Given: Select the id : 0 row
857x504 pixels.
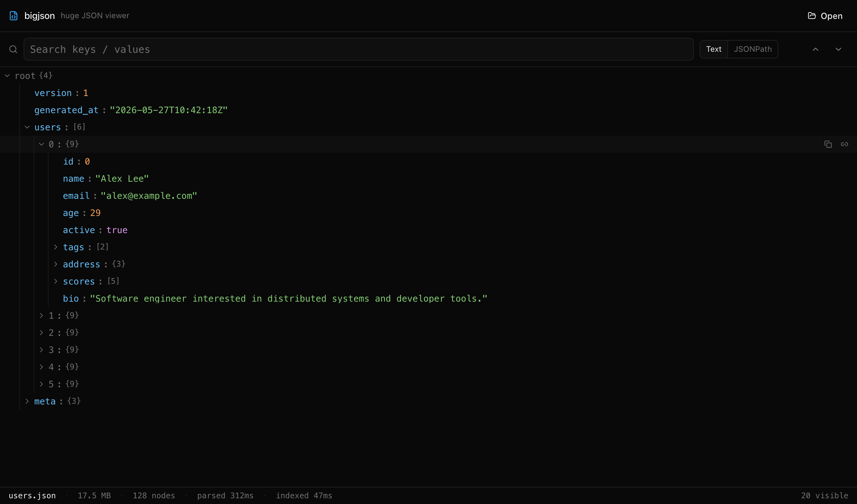Looking at the screenshot, I should tap(428, 161).
